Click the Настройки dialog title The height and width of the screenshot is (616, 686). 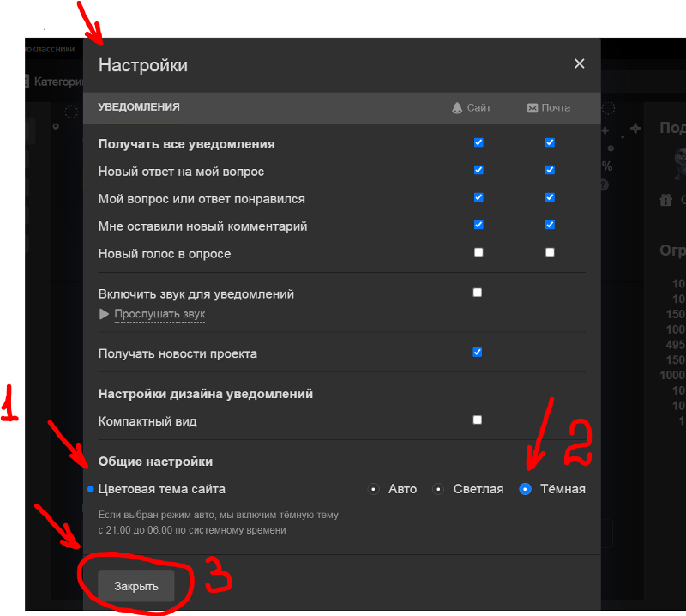click(143, 65)
